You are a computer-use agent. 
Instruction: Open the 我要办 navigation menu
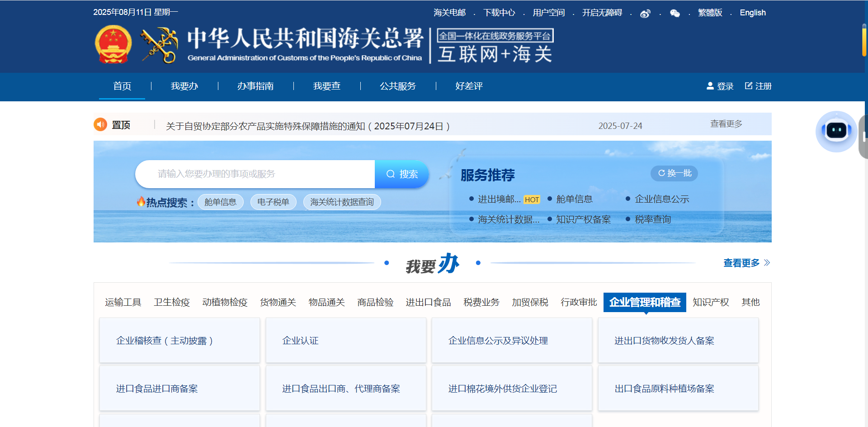tap(184, 86)
